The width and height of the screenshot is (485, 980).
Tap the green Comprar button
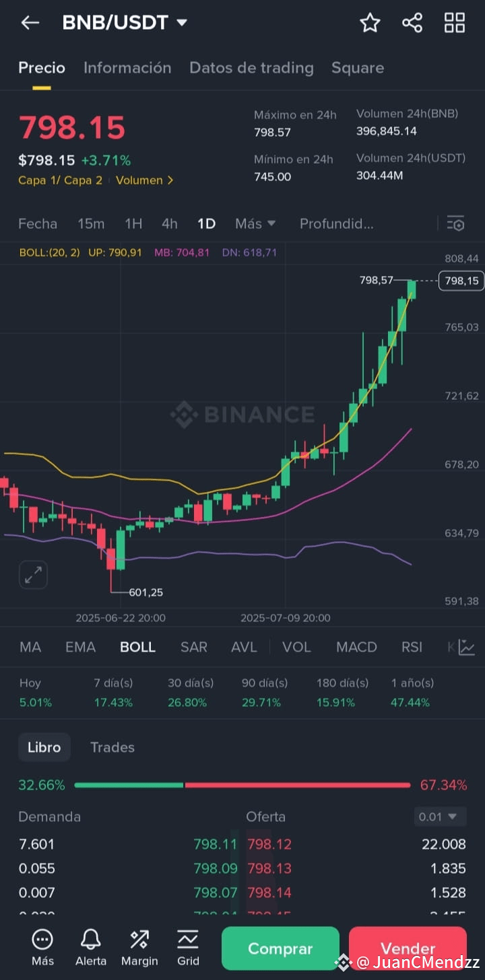(280, 948)
